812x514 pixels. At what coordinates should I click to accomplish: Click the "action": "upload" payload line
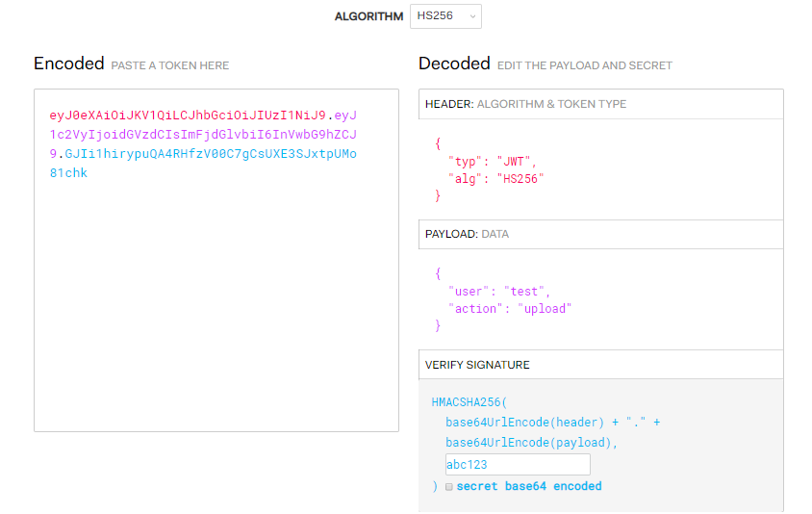(509, 309)
